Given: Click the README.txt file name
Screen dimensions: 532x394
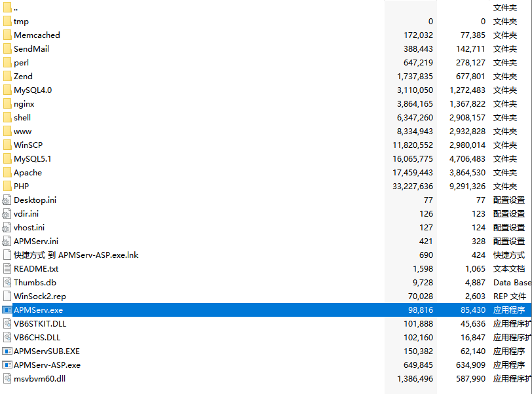Looking at the screenshot, I should [x=36, y=268].
